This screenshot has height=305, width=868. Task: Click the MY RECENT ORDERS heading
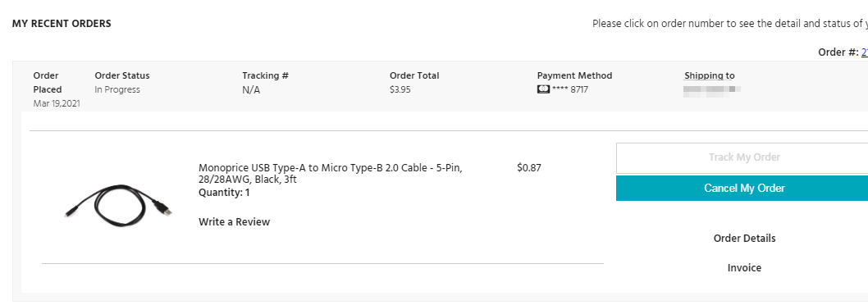pos(62,24)
